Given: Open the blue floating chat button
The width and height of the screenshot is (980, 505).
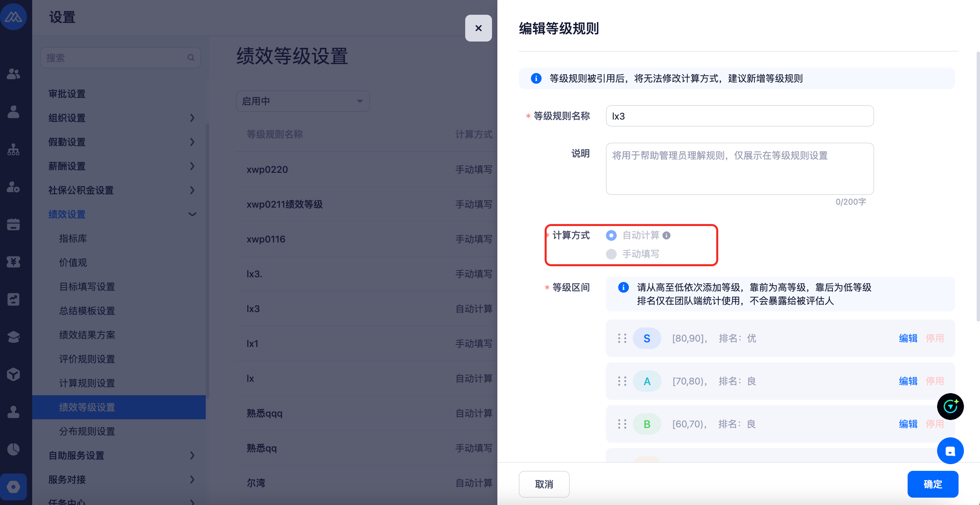Looking at the screenshot, I should pyautogui.click(x=950, y=451).
